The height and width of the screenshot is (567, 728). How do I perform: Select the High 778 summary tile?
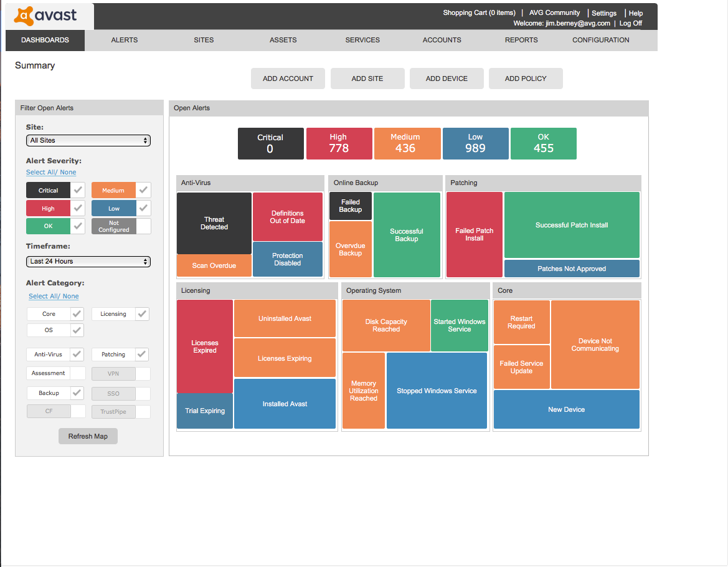339,143
